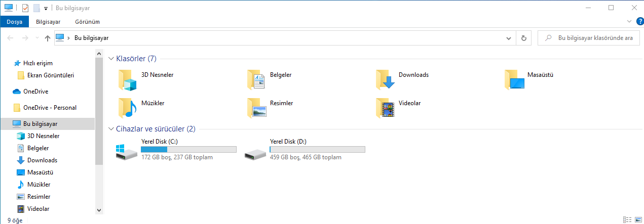This screenshot has height=224, width=644.
Task: Open the address bar history dropdown
Action: tap(509, 38)
